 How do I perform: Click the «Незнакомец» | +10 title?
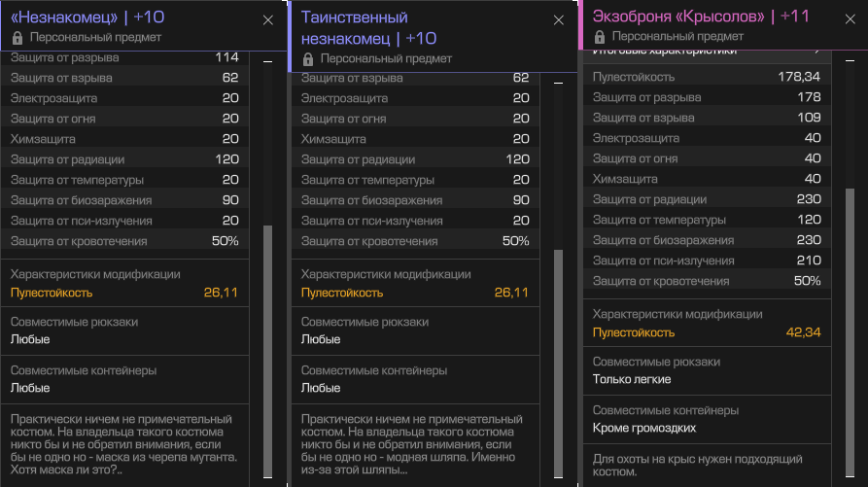87,17
